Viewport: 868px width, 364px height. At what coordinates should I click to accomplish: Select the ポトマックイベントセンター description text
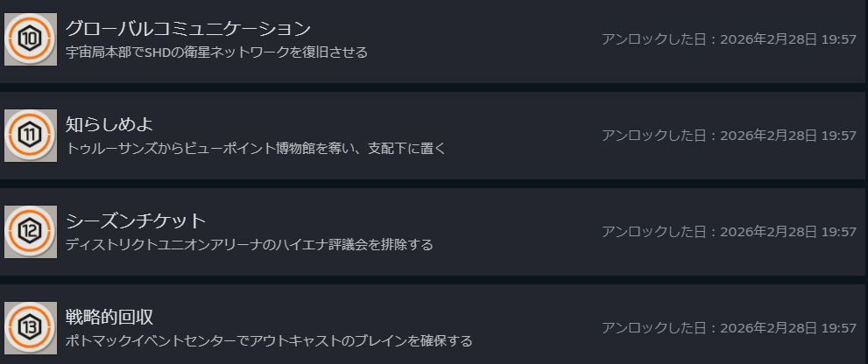click(x=269, y=340)
